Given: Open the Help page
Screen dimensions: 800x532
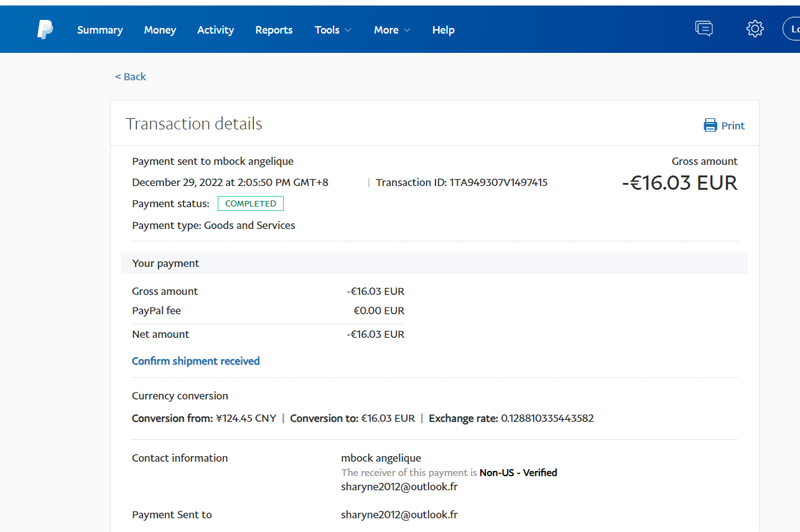Looking at the screenshot, I should [x=443, y=30].
